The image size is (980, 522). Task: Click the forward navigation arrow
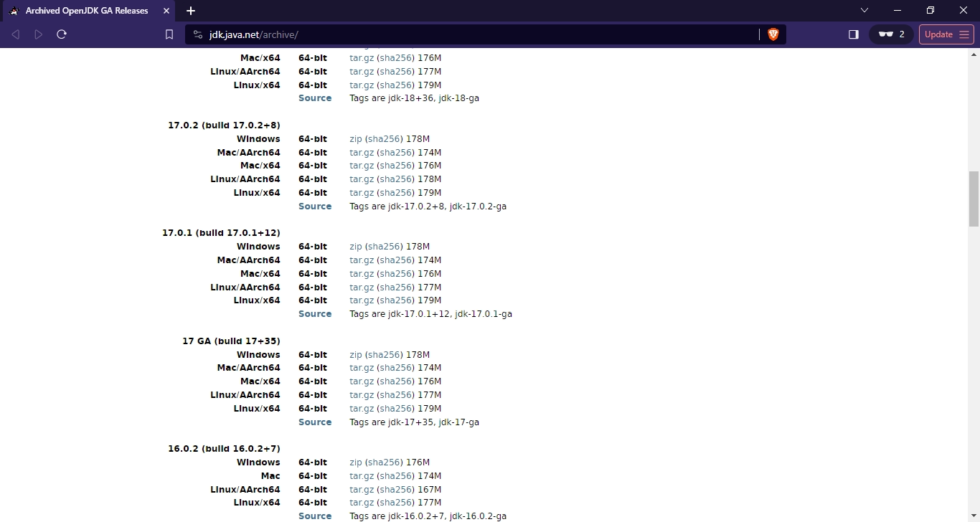[39, 34]
